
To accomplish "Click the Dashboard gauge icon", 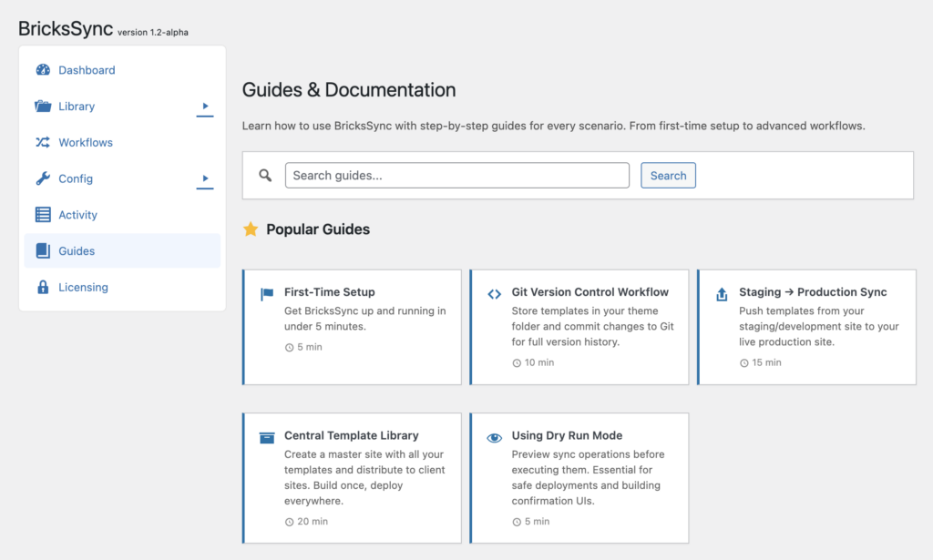I will (x=43, y=70).
